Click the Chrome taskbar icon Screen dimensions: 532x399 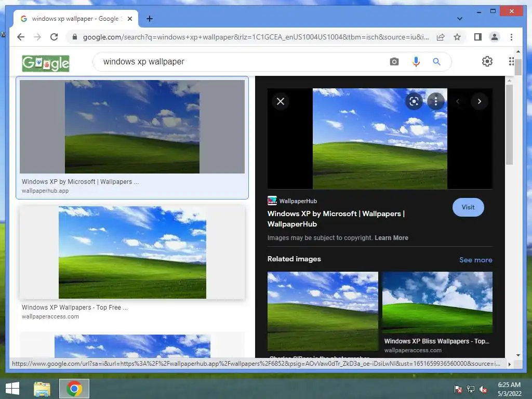[x=74, y=389]
